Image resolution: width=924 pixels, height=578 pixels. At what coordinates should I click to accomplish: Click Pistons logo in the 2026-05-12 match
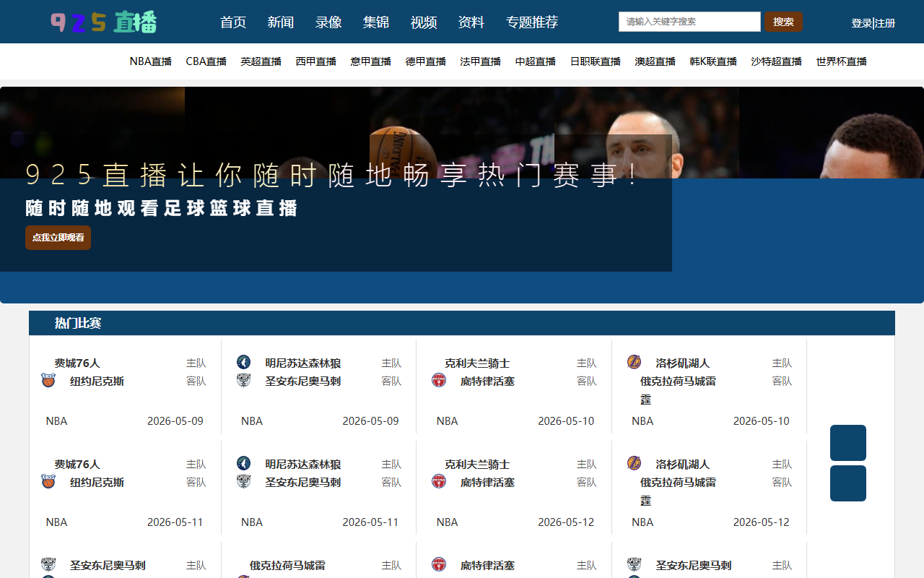pos(439,481)
